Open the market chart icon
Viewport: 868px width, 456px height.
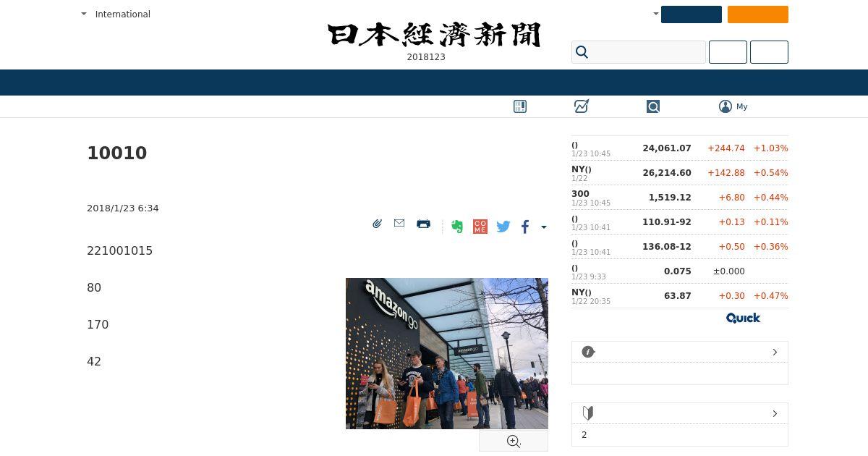pyautogui.click(x=582, y=106)
